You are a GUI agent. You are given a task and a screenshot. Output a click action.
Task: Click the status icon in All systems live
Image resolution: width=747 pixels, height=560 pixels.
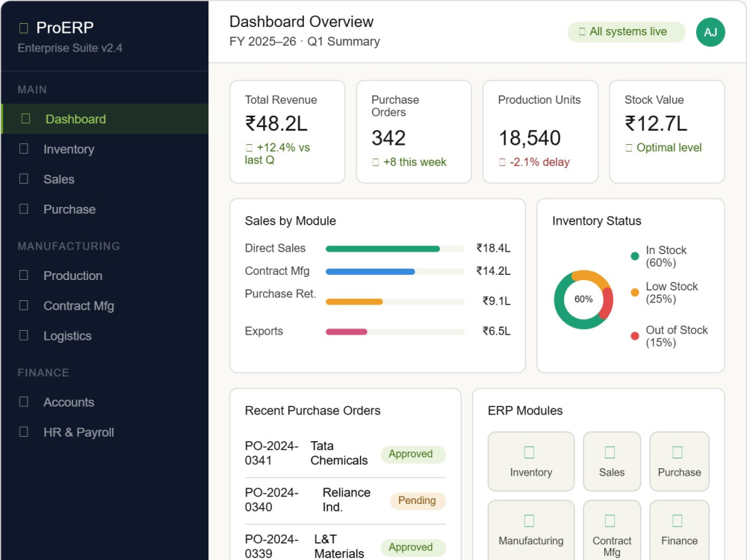pyautogui.click(x=582, y=31)
